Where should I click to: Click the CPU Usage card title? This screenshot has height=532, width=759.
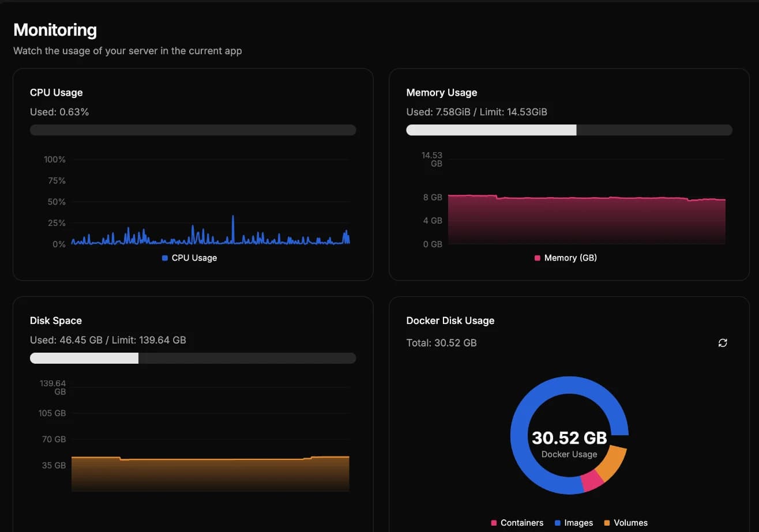[x=56, y=92]
